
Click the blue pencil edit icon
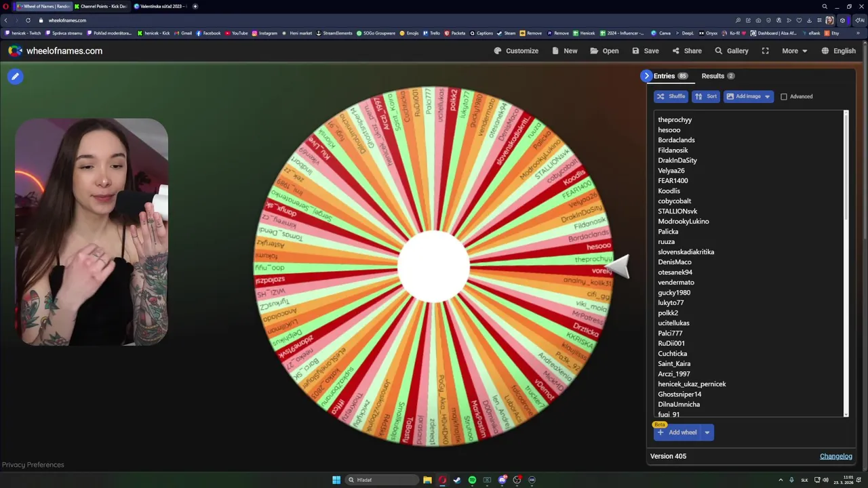click(x=15, y=77)
